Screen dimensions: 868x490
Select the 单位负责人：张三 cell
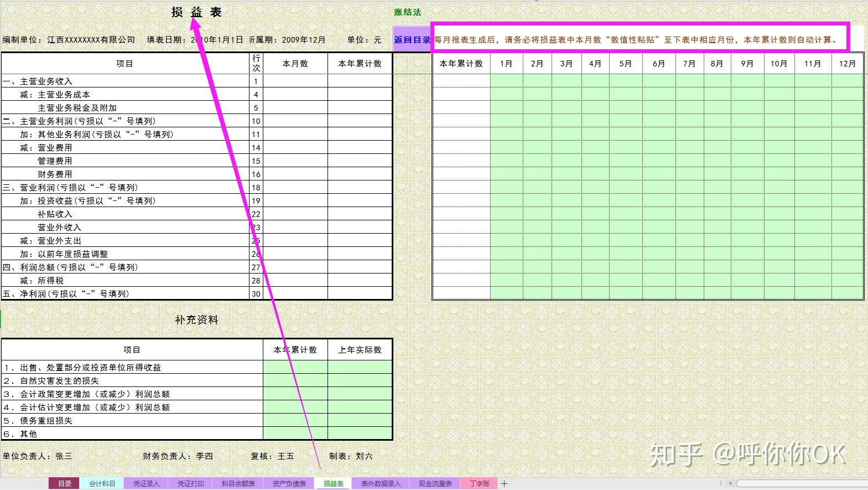37,456
